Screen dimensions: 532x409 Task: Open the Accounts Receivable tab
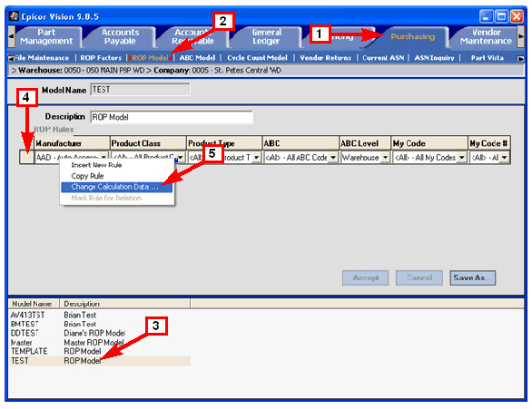coord(192,36)
